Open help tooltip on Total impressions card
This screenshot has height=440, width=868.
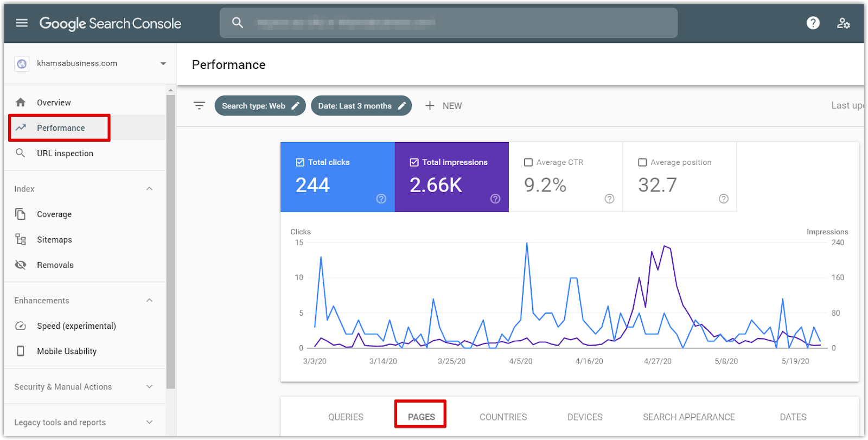pyautogui.click(x=495, y=199)
